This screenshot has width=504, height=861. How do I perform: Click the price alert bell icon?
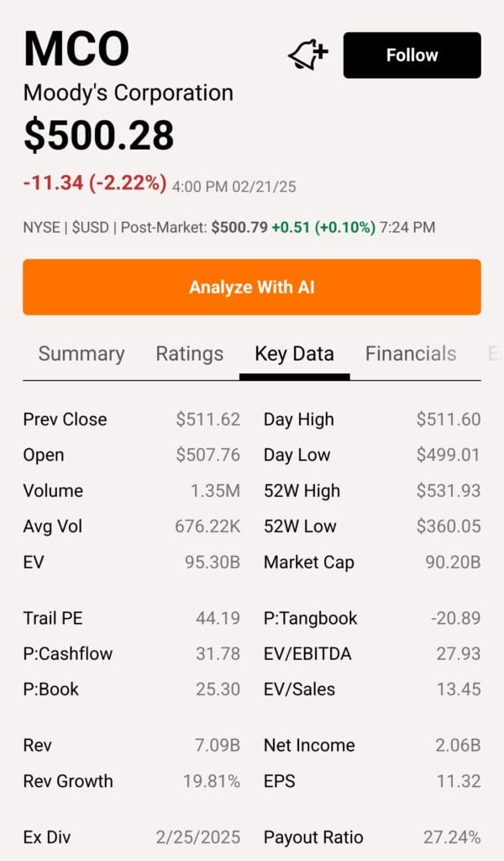pos(307,53)
